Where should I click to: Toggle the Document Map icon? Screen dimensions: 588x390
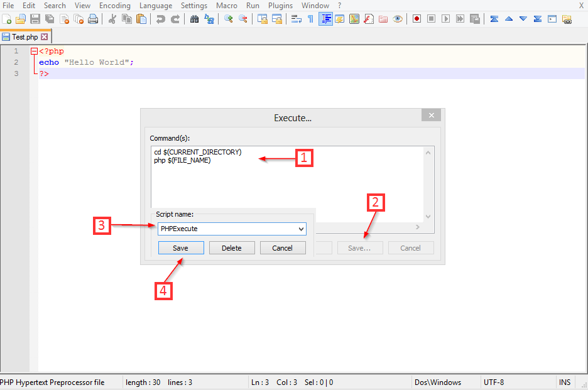pos(354,19)
